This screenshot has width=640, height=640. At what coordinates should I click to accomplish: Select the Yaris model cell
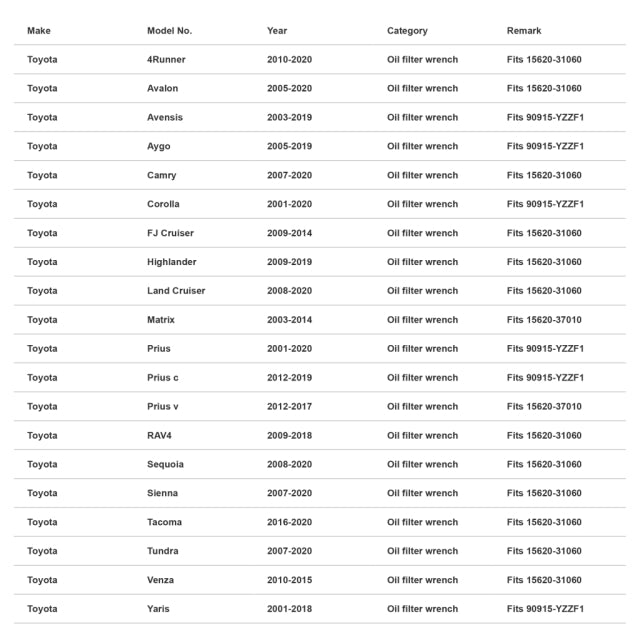coord(158,609)
